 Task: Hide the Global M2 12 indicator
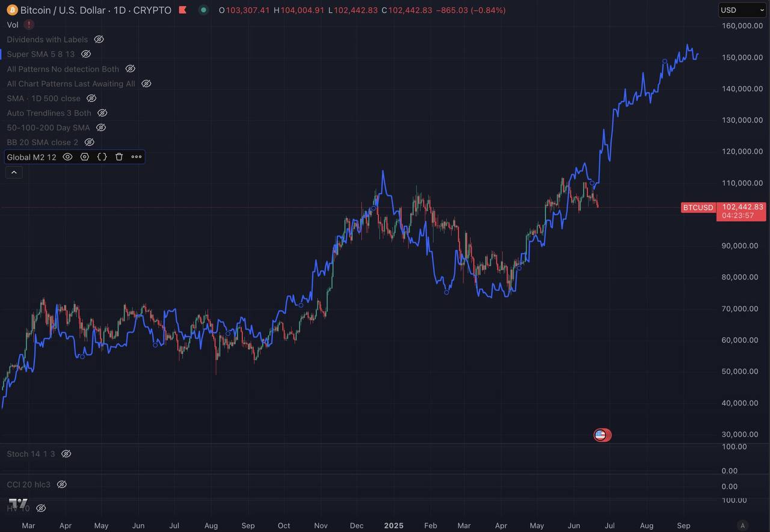(x=67, y=157)
